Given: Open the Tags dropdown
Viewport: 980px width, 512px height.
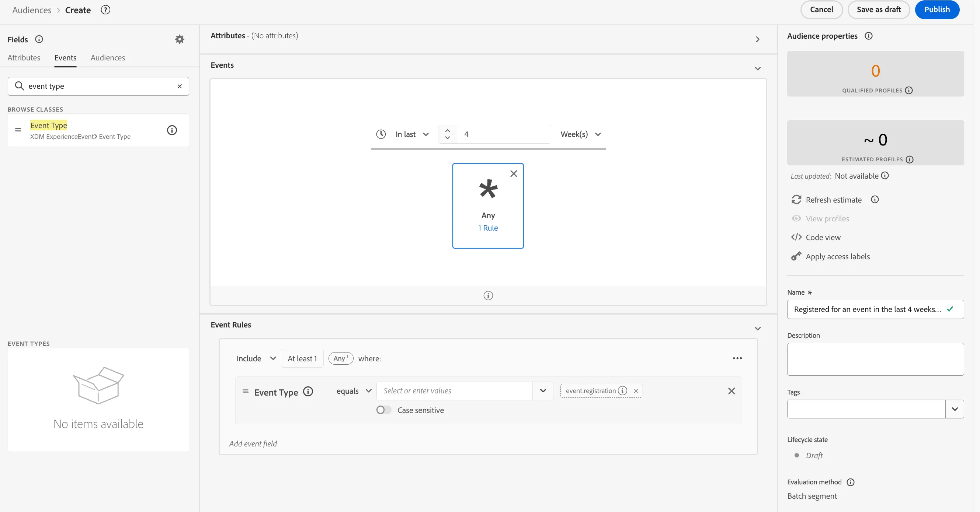Looking at the screenshot, I should pyautogui.click(x=955, y=409).
